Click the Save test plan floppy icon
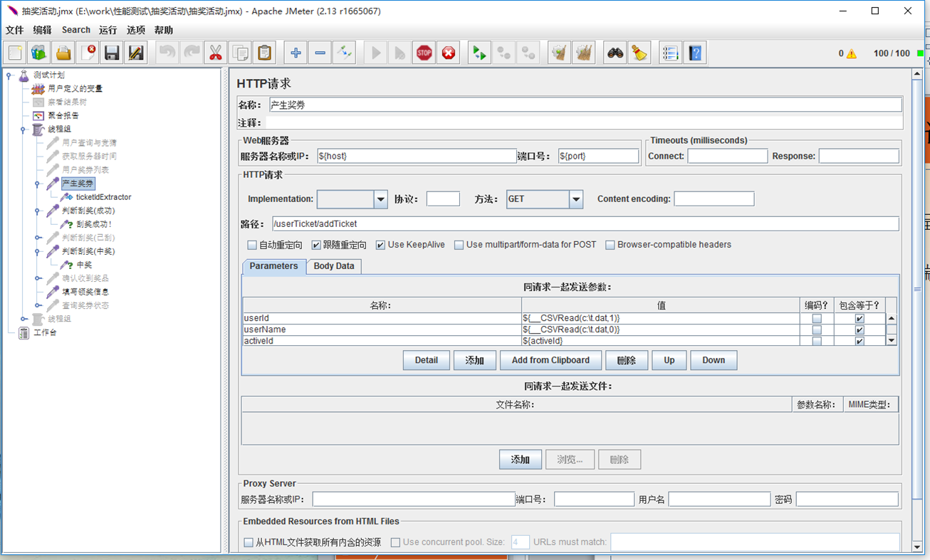930x560 pixels. point(111,53)
